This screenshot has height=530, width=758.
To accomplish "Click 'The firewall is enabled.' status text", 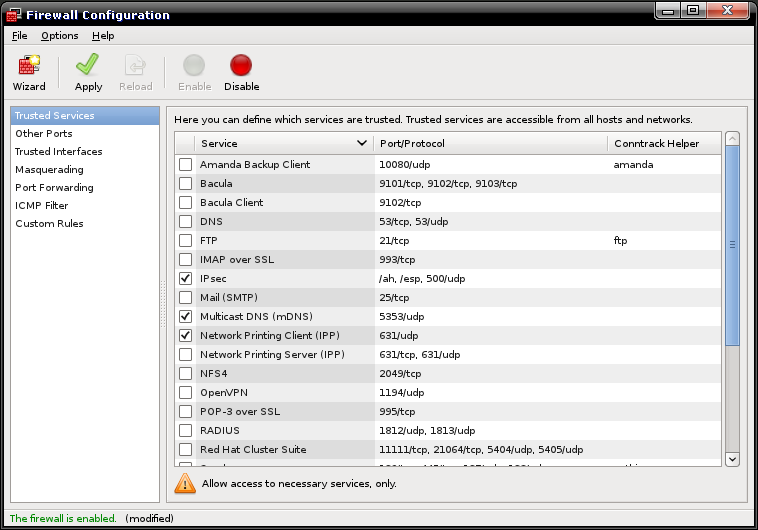I will click(63, 518).
